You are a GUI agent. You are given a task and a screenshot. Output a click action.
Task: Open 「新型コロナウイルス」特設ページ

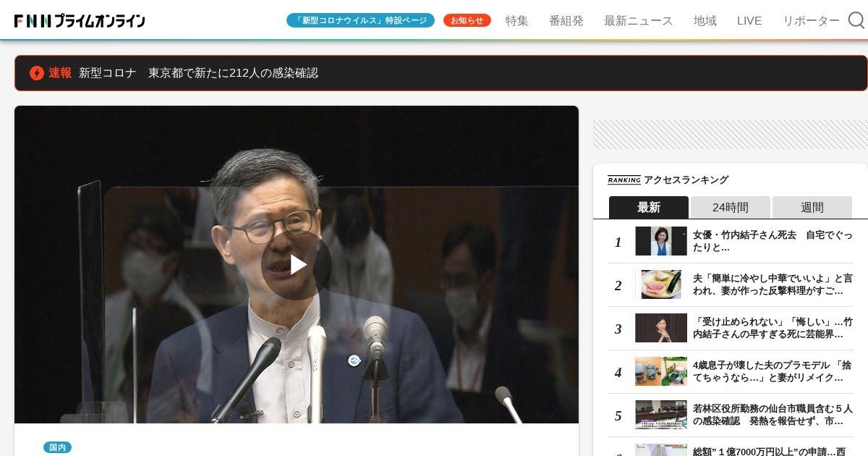click(x=360, y=20)
